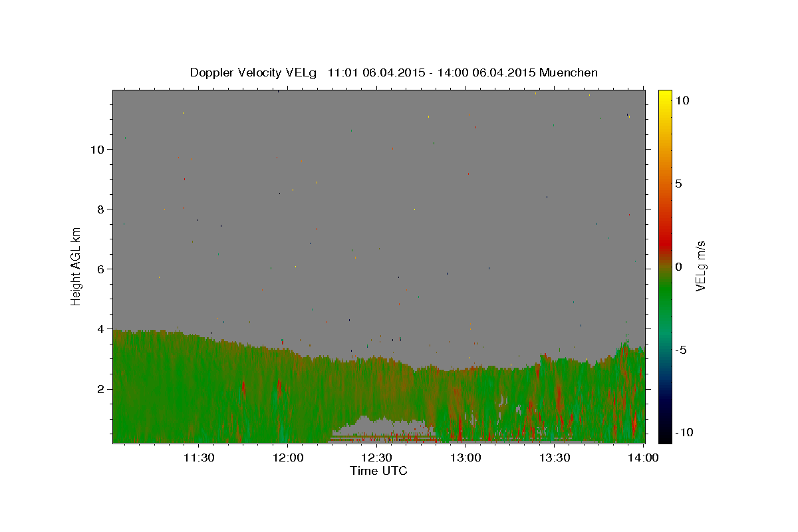The image size is (798, 532).
Task: Click the height axis label 10
Action: [98, 150]
